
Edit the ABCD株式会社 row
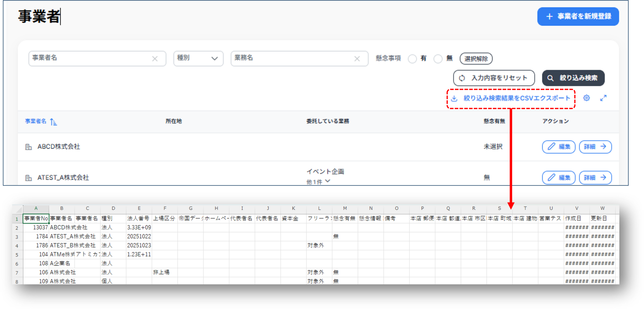click(x=558, y=147)
